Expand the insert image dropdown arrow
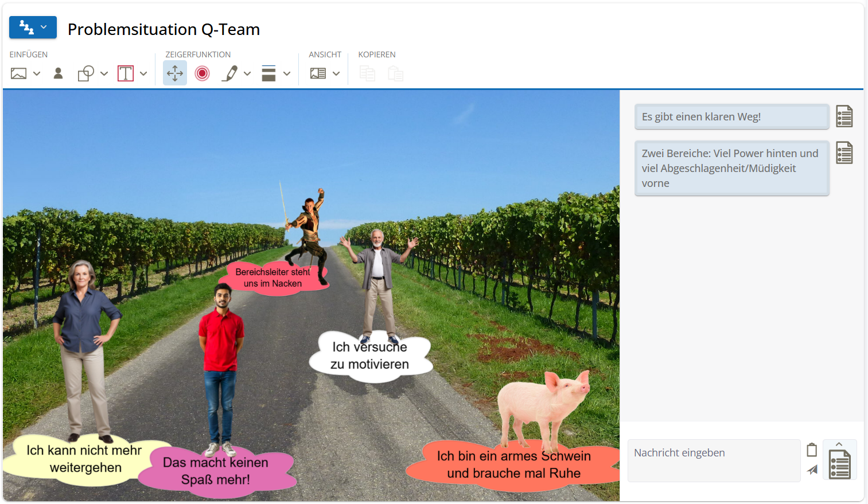Screen dimensions: 868x504 click(x=37, y=73)
